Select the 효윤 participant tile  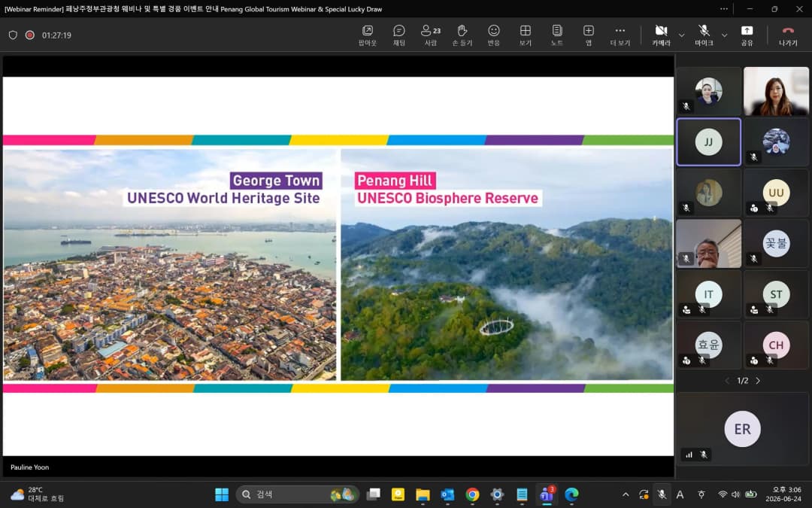click(x=708, y=345)
